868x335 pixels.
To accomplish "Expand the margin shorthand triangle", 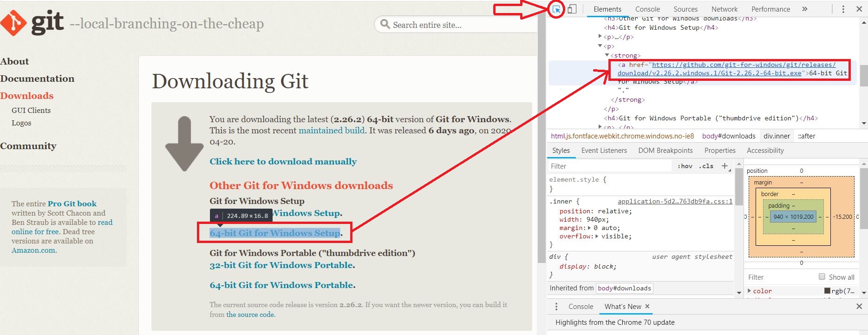I will point(589,228).
